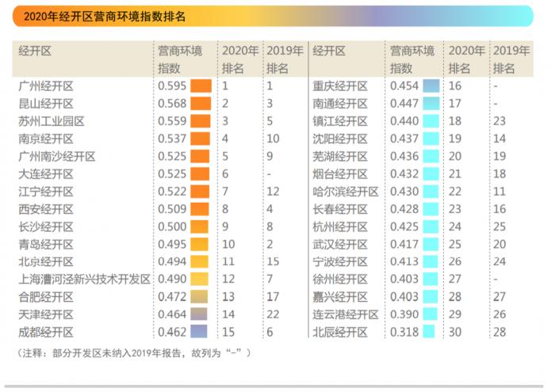Screen dimensions: 555x392
Task: Click the 武汉经开区 name cell
Action: pyautogui.click(x=340, y=244)
